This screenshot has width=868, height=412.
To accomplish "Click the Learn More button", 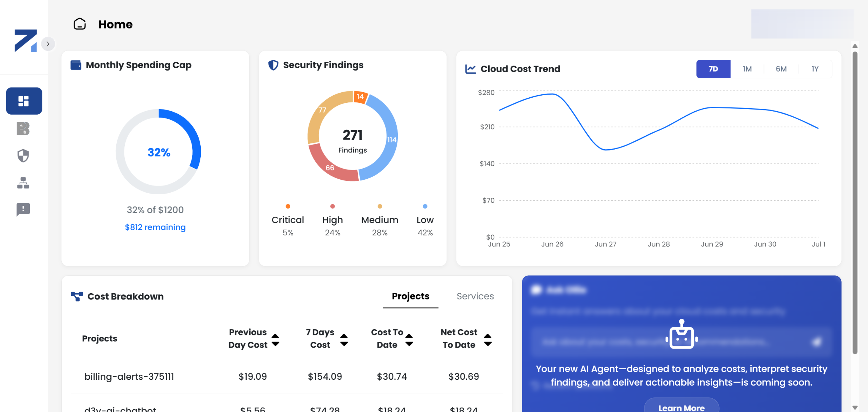I will tap(681, 407).
